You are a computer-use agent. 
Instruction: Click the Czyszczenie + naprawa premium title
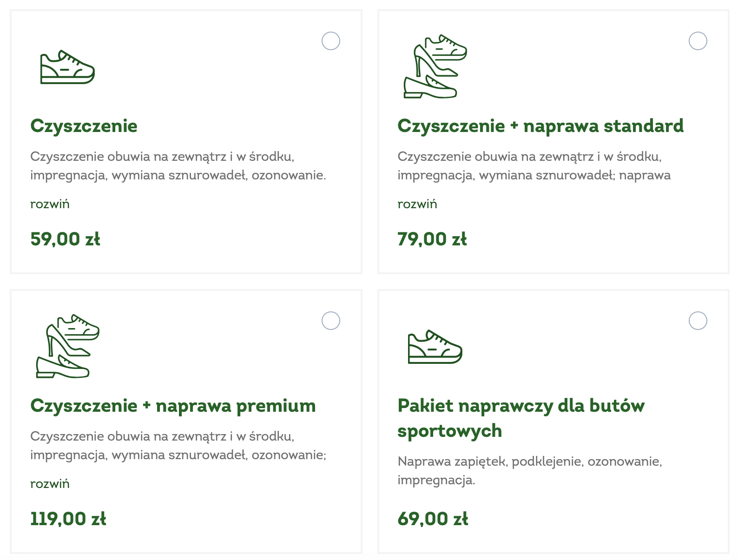click(x=173, y=406)
